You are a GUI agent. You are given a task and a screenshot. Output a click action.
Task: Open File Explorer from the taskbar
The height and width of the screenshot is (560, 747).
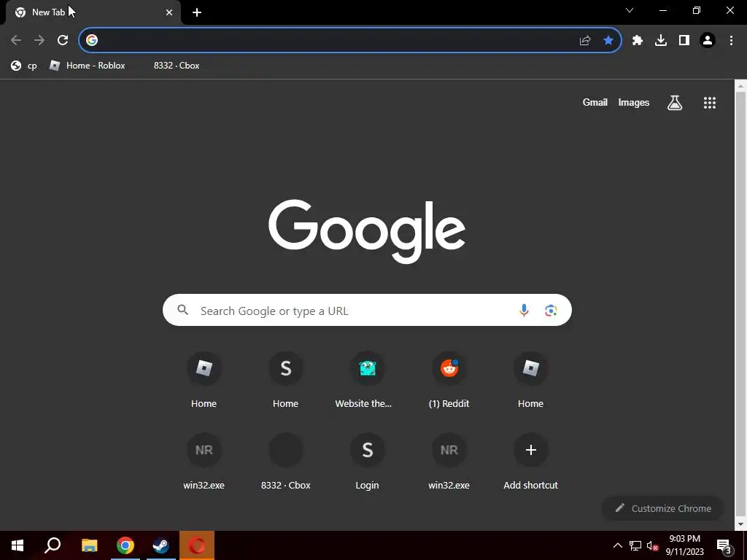click(90, 545)
